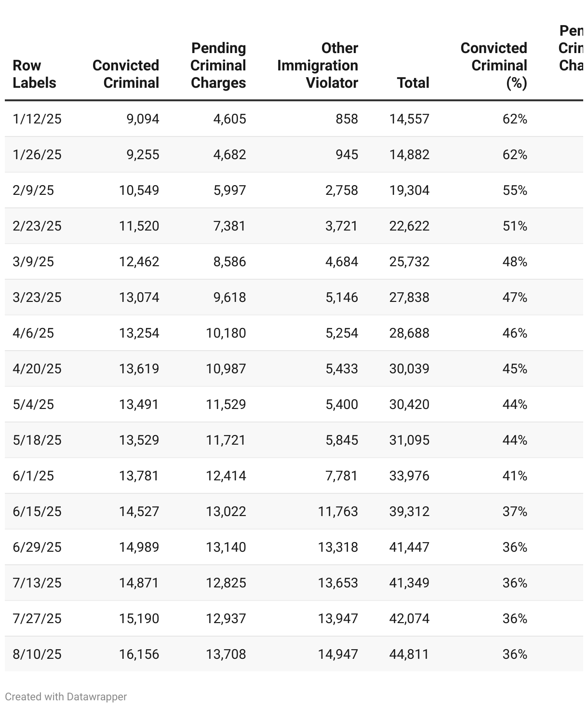588x708 pixels.
Task: Select the 1/12/25 row label
Action: (x=37, y=119)
